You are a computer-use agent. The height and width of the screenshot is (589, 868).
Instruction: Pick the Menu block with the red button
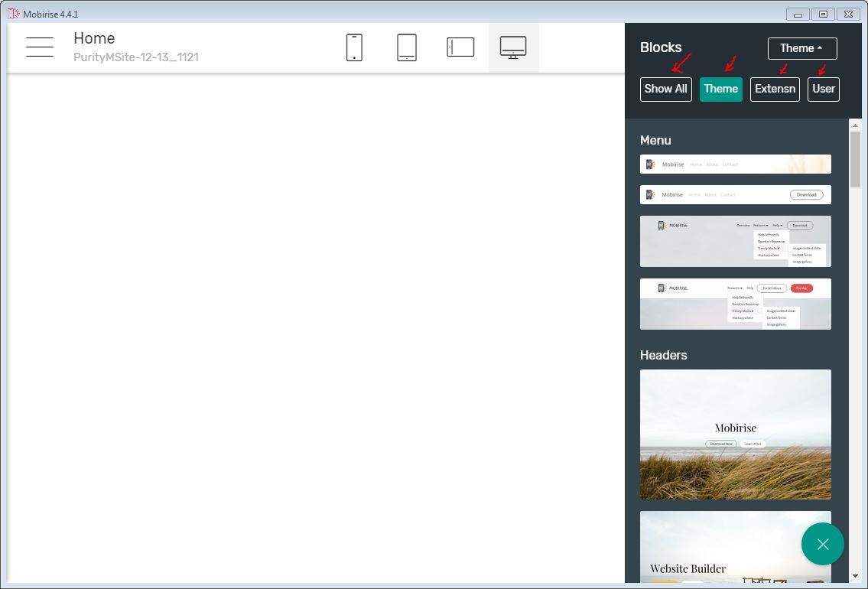[735, 304]
